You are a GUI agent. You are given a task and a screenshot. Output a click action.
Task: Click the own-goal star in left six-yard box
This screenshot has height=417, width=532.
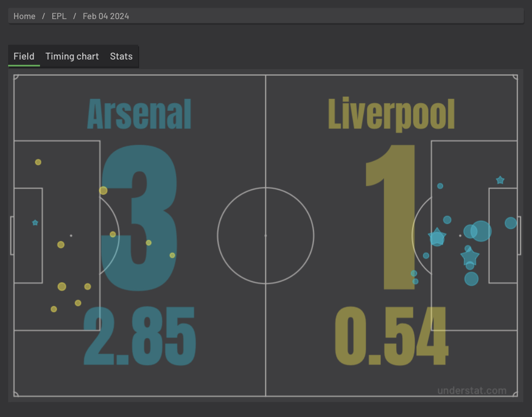pos(35,223)
